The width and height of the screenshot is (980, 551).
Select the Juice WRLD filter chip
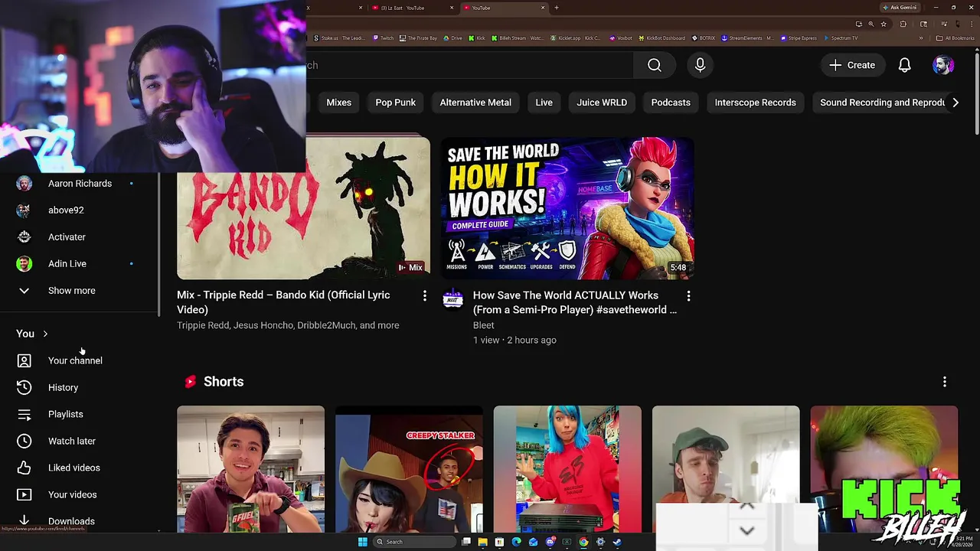(602, 103)
